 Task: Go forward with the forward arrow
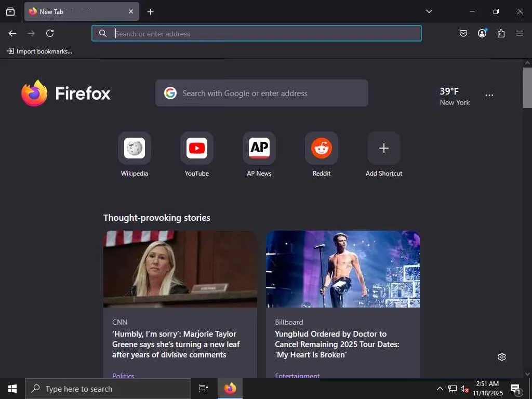(x=31, y=33)
